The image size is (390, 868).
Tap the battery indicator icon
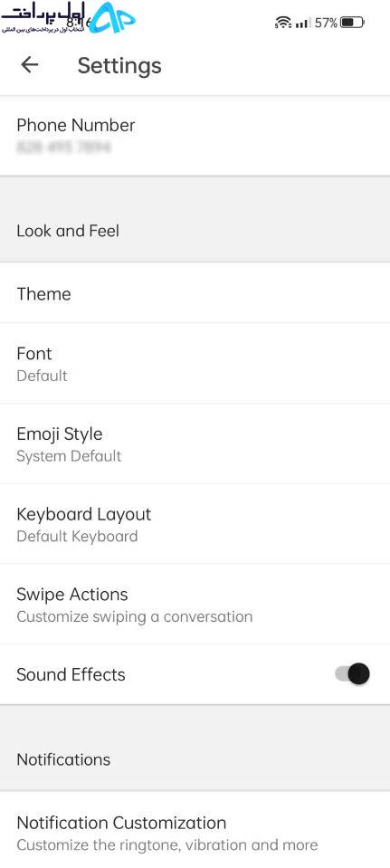pos(352,23)
